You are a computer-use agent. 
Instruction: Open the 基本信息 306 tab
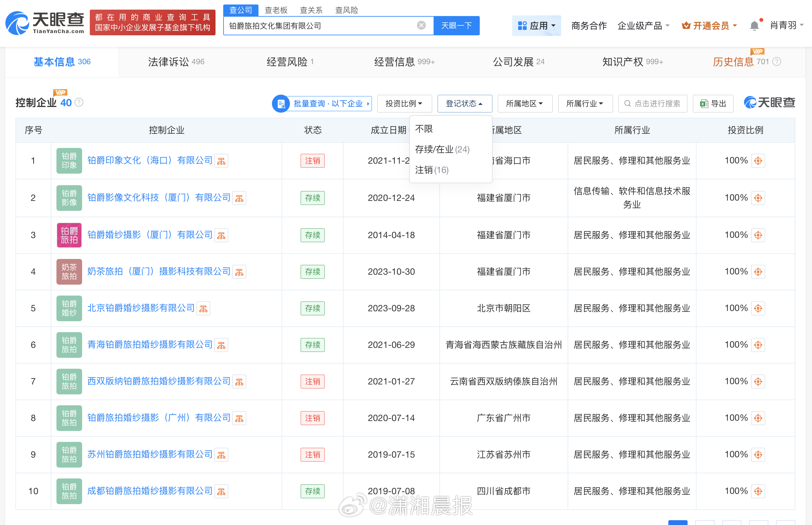pyautogui.click(x=62, y=62)
